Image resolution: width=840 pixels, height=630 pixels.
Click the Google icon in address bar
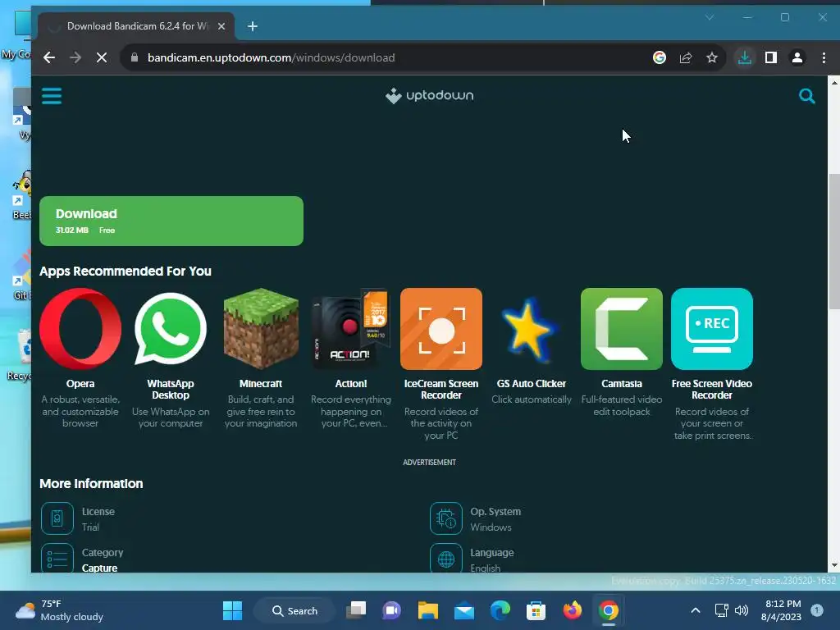pyautogui.click(x=660, y=57)
